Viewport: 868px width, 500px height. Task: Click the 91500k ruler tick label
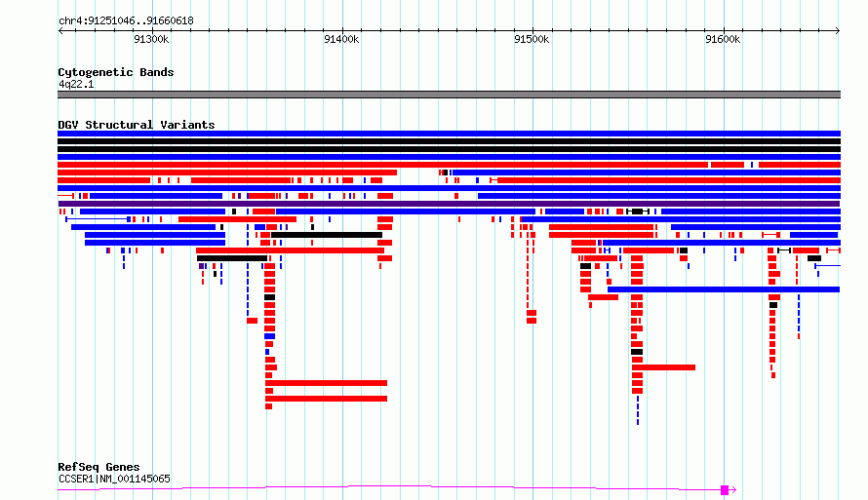point(532,39)
